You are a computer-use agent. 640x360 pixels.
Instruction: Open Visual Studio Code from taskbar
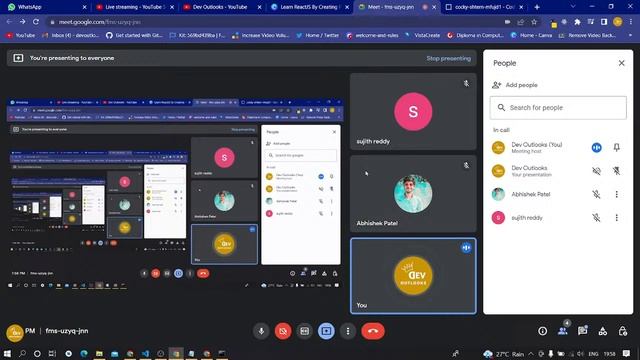[x=145, y=353]
